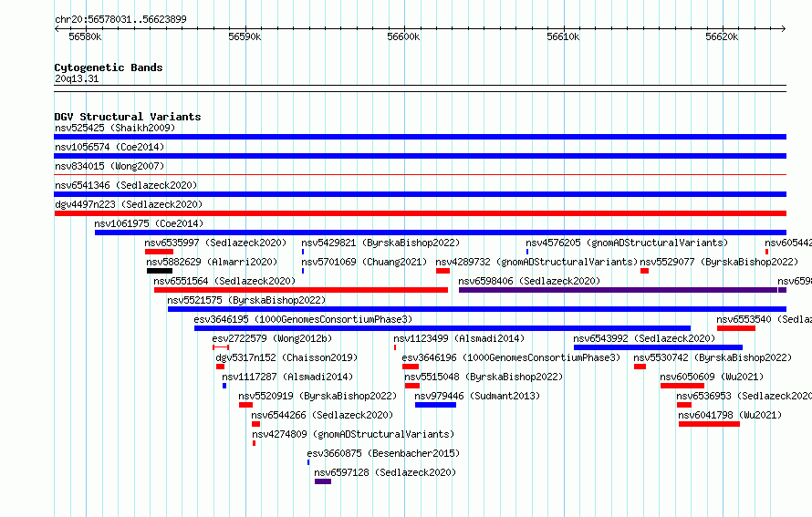Select the blue tick under nsv5701069
Image resolution: width=812 pixels, height=517 pixels.
pyautogui.click(x=303, y=271)
